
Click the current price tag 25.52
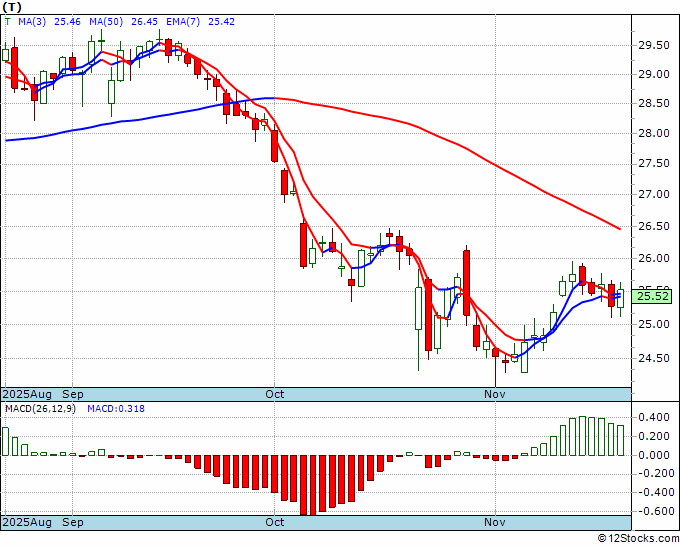point(654,297)
